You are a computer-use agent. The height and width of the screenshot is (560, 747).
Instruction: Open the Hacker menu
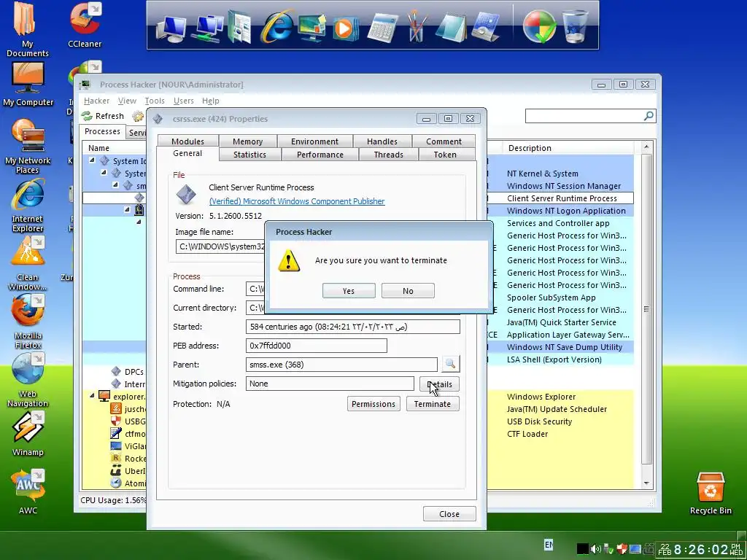click(97, 101)
